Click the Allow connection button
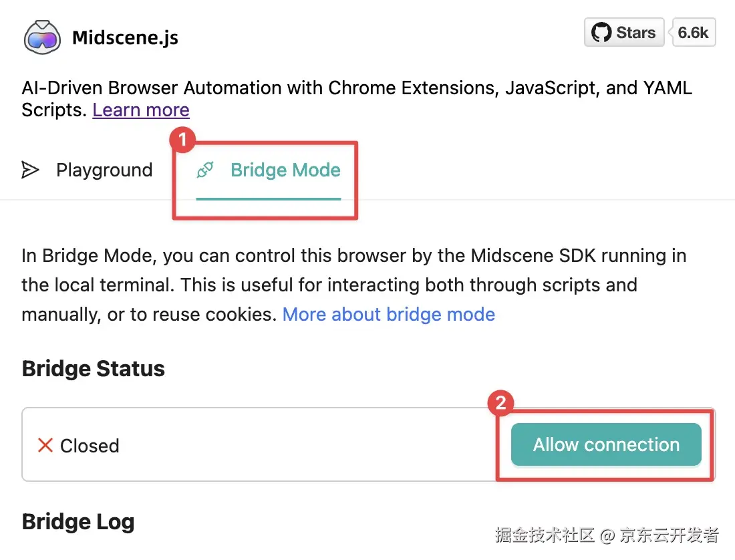 click(606, 444)
